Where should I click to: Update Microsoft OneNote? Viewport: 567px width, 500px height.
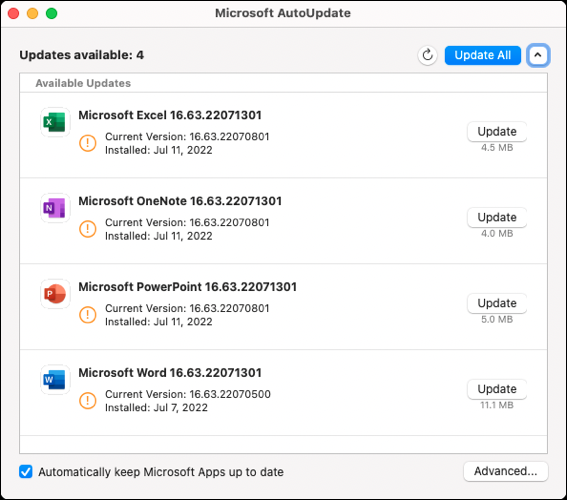tap(497, 217)
